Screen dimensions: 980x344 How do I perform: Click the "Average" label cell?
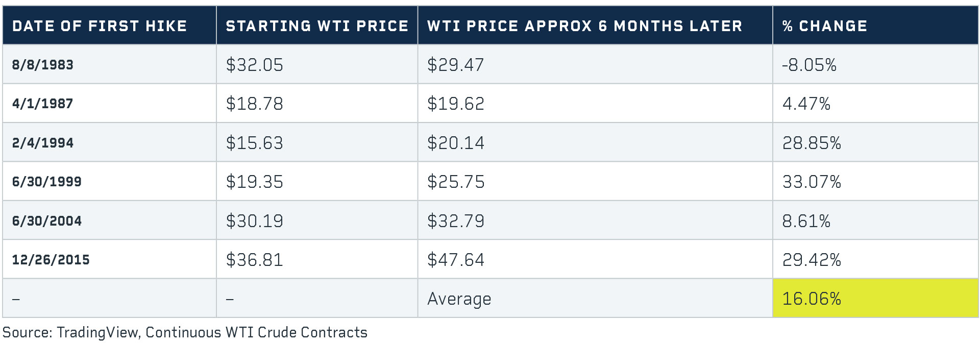pyautogui.click(x=459, y=299)
